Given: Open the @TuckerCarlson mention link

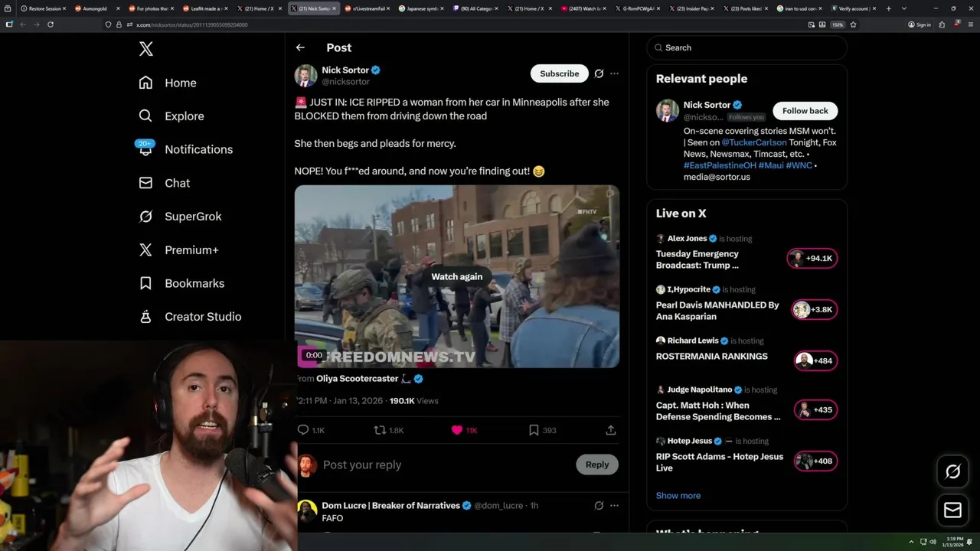Looking at the screenshot, I should (754, 142).
